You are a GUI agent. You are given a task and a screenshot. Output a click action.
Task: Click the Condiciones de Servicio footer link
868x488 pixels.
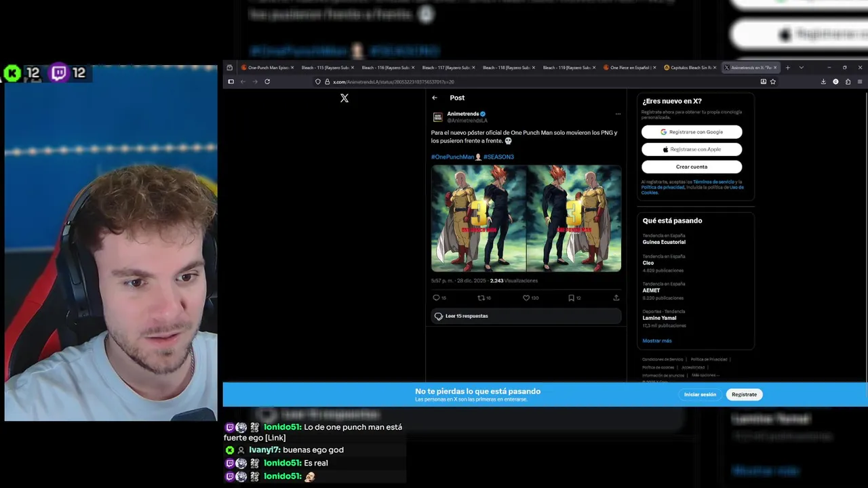(663, 359)
